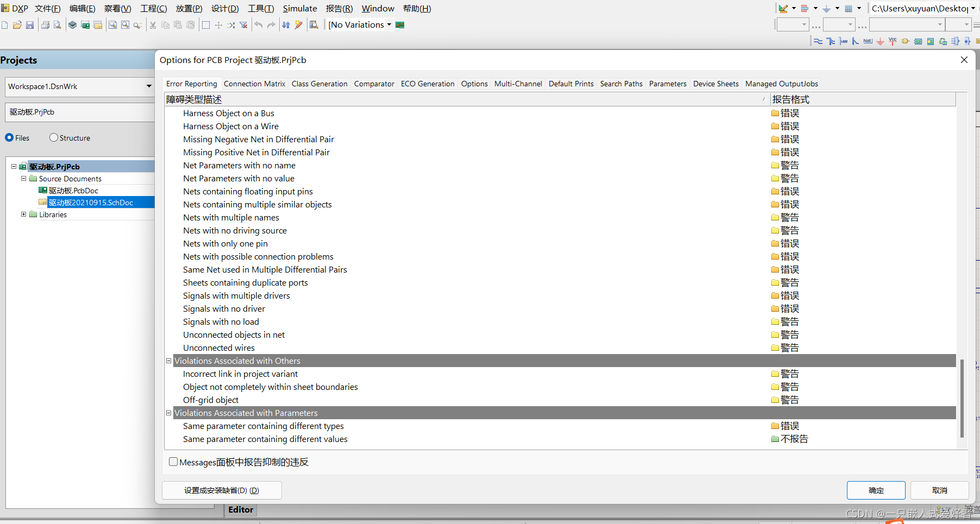Click the 取消 button
The height and width of the screenshot is (524, 980).
(x=939, y=490)
